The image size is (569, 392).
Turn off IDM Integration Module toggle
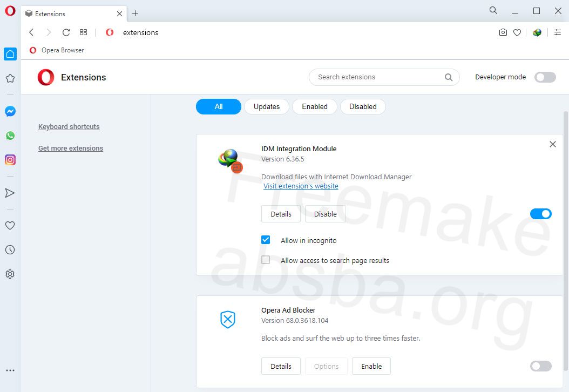541,214
